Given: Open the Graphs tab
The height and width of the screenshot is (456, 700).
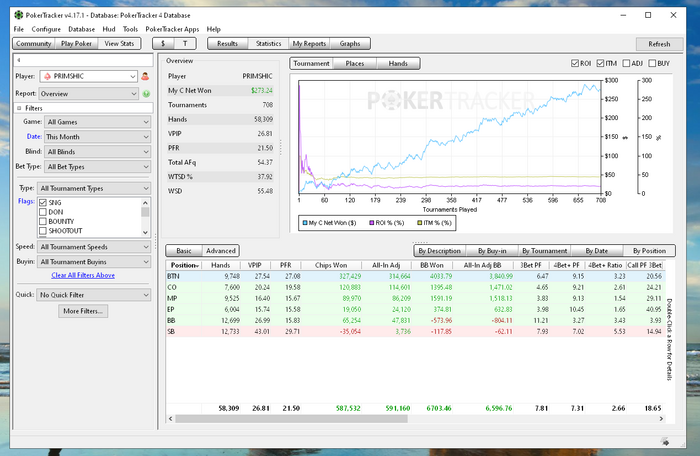Looking at the screenshot, I should 350,43.
